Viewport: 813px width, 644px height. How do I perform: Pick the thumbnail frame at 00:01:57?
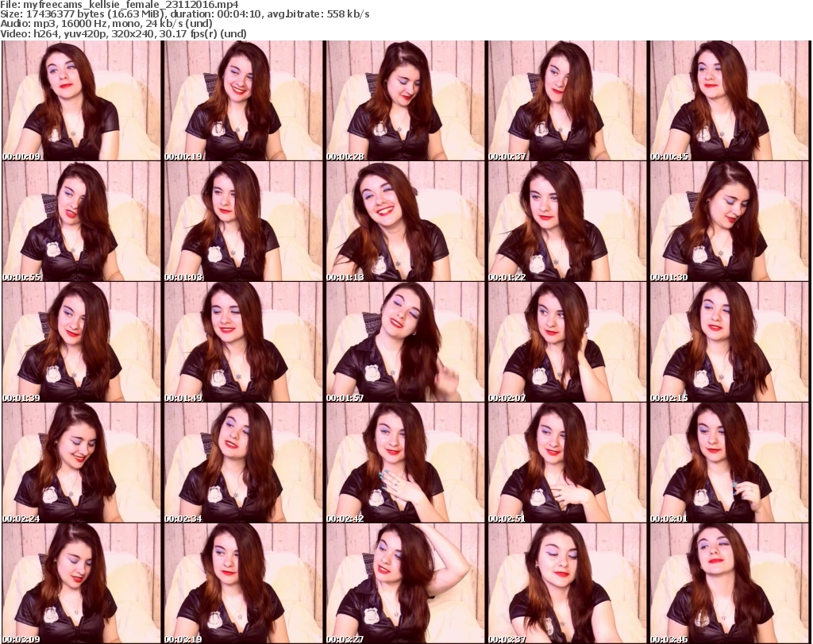pyautogui.click(x=406, y=342)
